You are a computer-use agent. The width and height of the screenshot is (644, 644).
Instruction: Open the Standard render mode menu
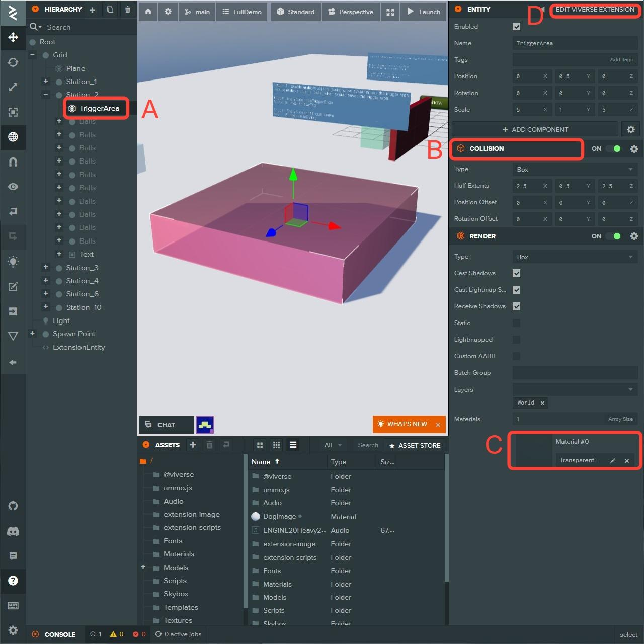pyautogui.click(x=296, y=12)
